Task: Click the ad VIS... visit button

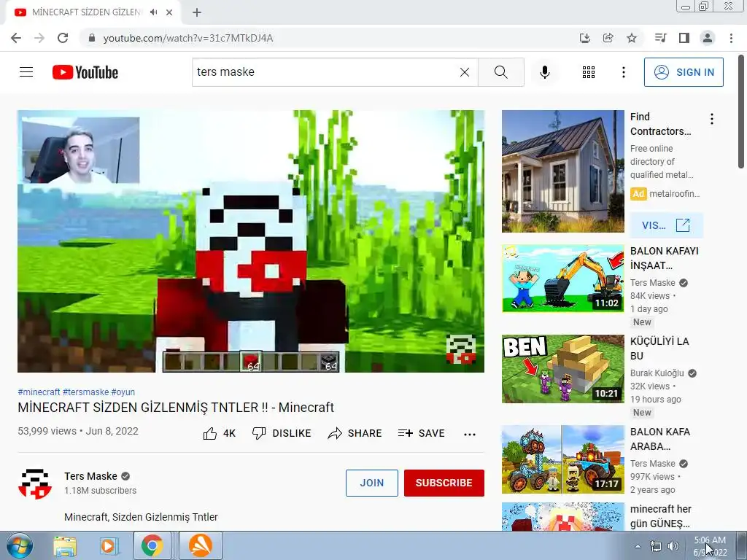Action: click(x=666, y=225)
